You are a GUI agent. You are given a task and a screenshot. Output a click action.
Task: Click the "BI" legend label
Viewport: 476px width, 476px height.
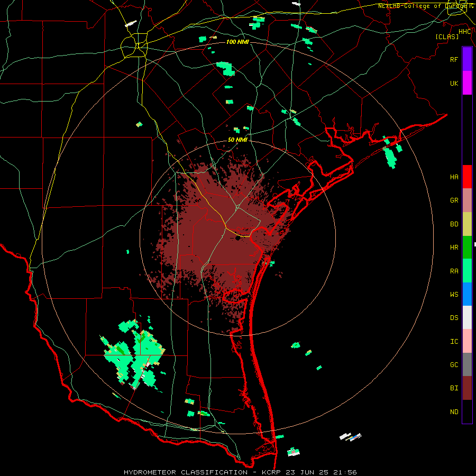(x=454, y=388)
